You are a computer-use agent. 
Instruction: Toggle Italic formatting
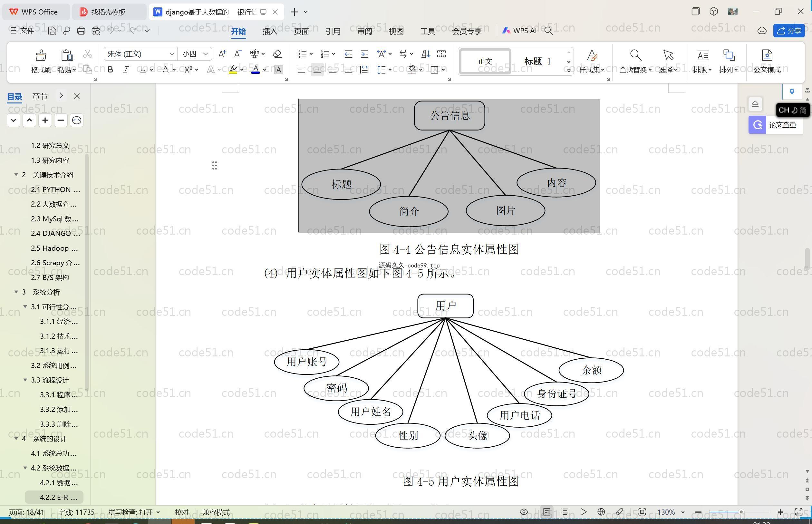[x=126, y=70]
